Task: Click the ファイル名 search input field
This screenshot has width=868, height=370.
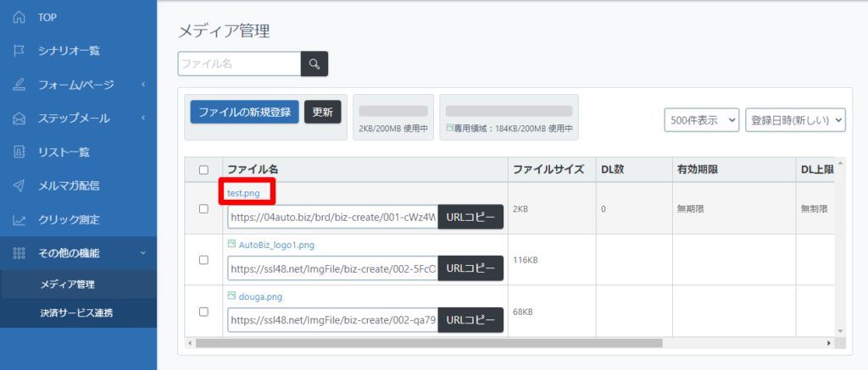Action: (x=239, y=64)
